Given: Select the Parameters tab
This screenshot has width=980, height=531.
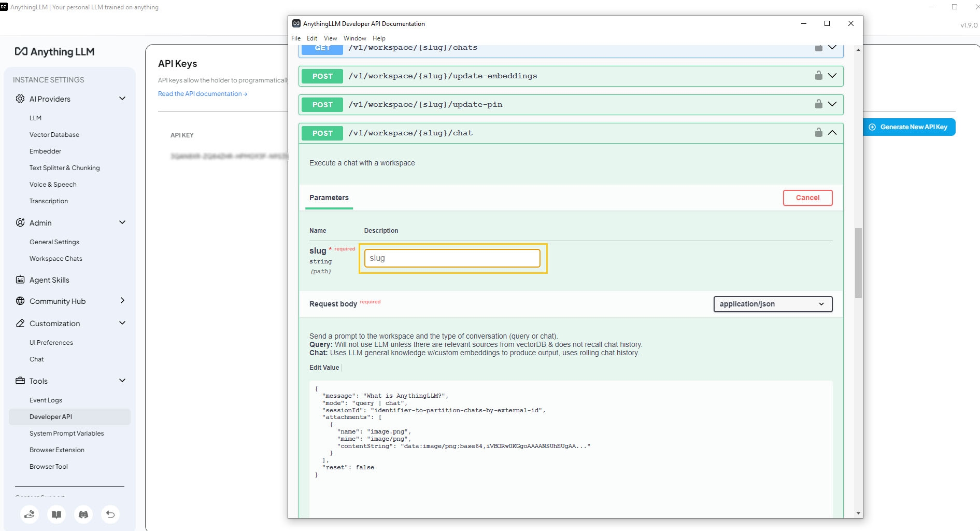Looking at the screenshot, I should [329, 198].
